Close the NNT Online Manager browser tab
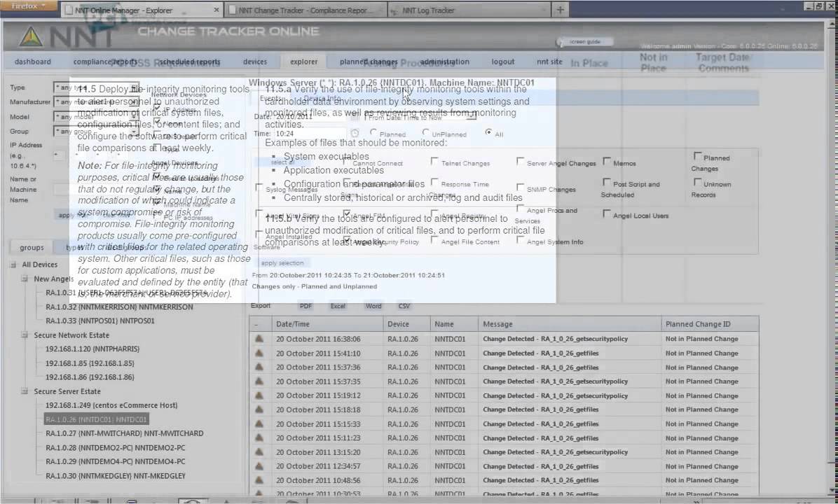The image size is (838, 504). click(216, 10)
